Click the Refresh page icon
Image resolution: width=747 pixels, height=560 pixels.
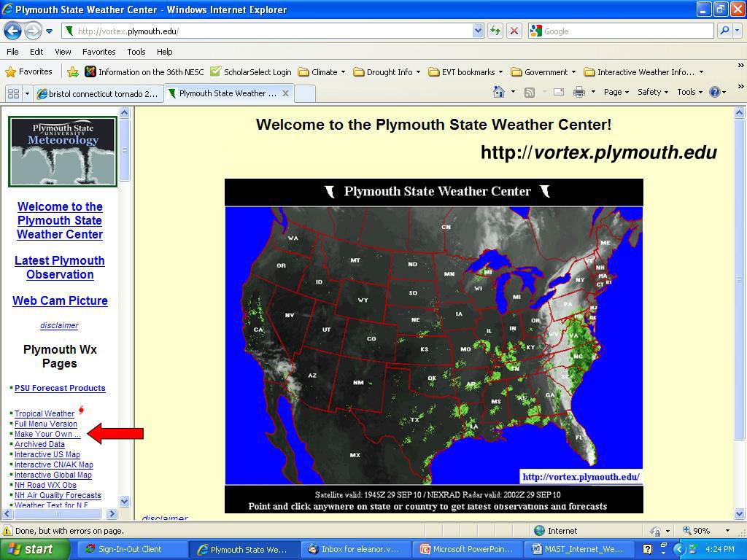tap(495, 31)
